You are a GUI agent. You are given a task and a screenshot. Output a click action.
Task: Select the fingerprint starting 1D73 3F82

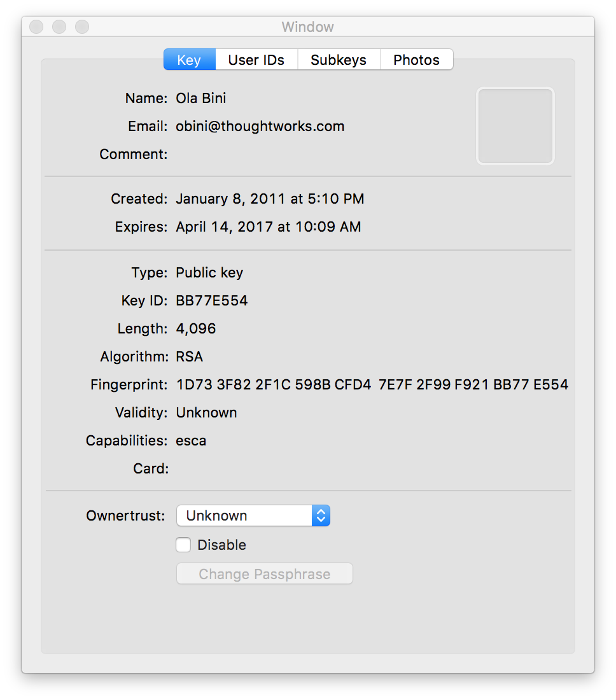point(372,385)
